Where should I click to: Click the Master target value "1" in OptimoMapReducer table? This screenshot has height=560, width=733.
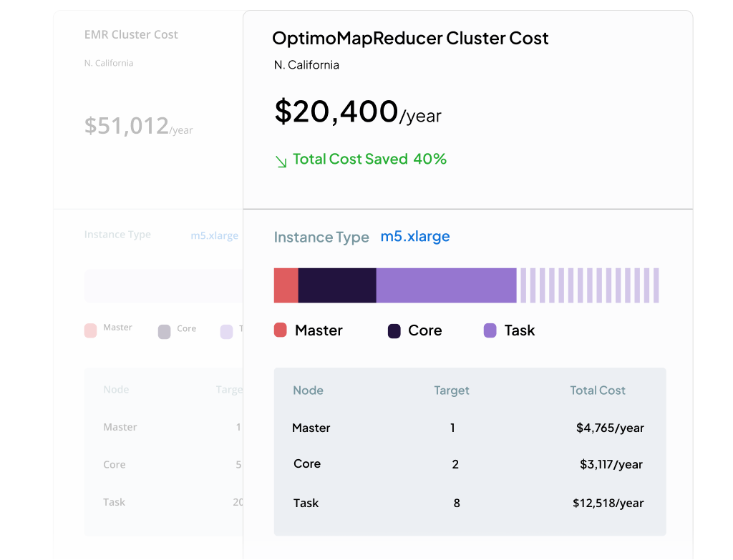452,428
